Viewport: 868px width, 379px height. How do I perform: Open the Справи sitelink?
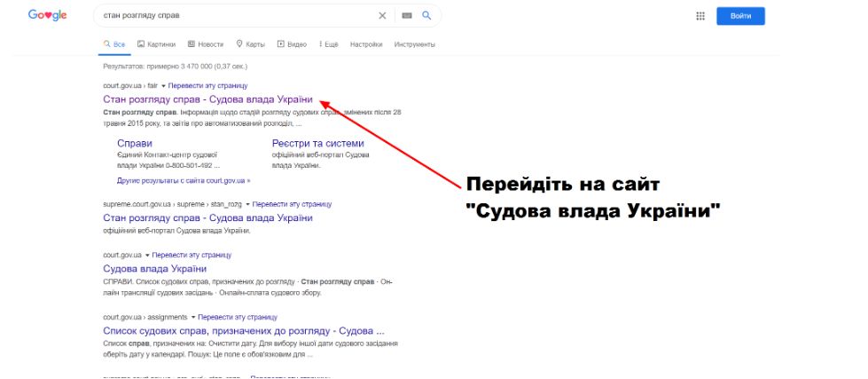[135, 143]
